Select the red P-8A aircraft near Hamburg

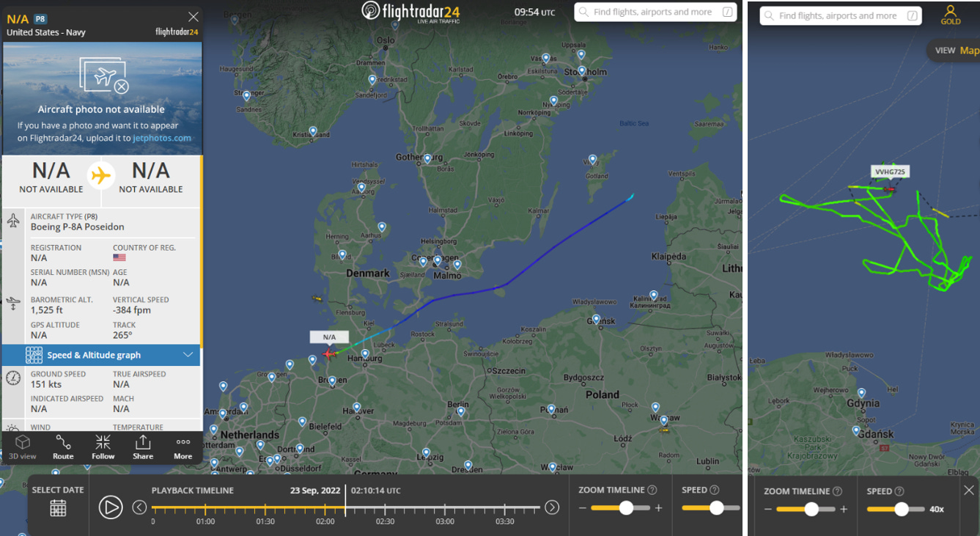[x=328, y=354]
